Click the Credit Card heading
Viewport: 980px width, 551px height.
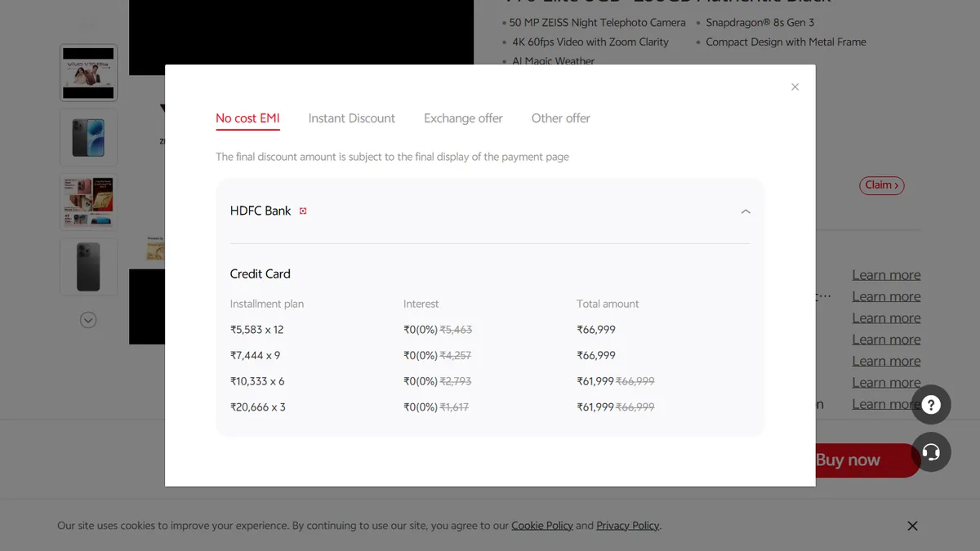click(260, 273)
